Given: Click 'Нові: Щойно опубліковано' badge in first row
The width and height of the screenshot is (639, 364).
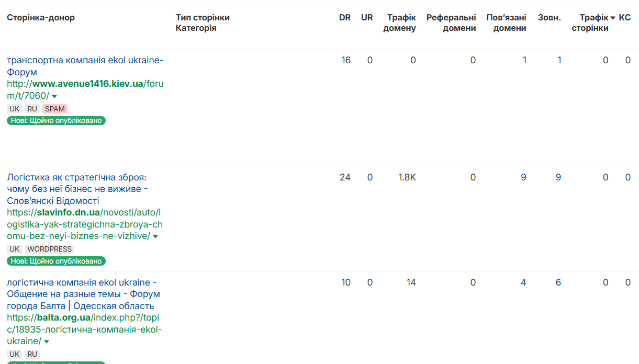Looking at the screenshot, I should 56,121.
